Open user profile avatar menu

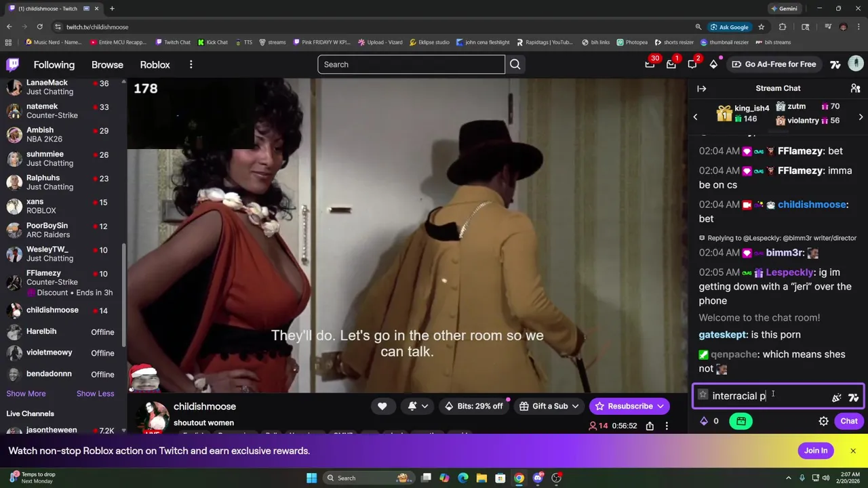pos(856,64)
